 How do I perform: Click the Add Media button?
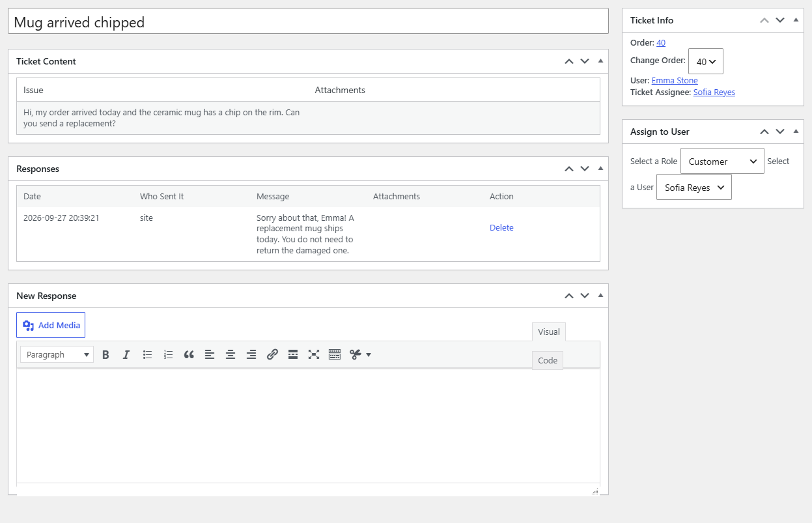(x=51, y=325)
